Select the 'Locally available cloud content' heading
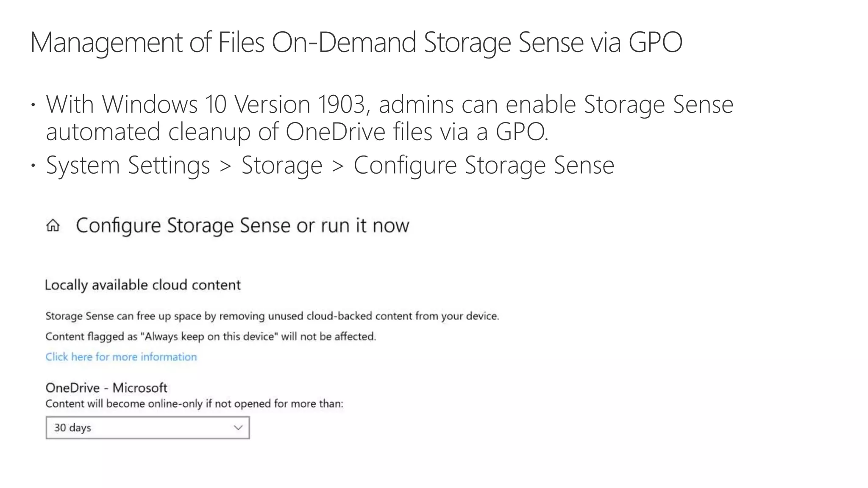The height and width of the screenshot is (488, 868). pyautogui.click(x=143, y=285)
